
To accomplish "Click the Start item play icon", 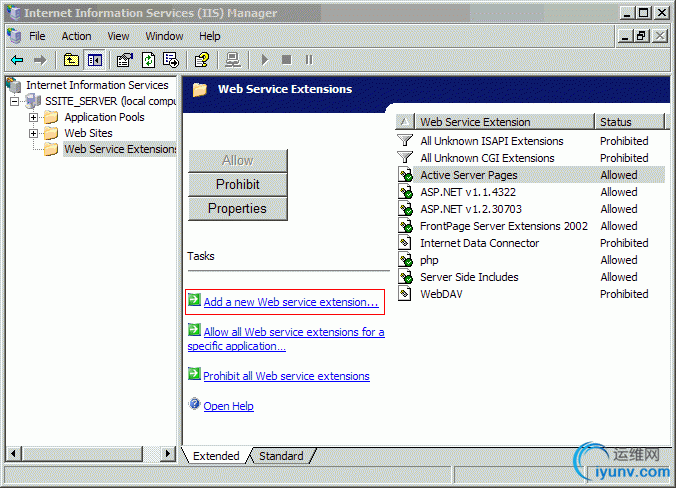I will coord(265,60).
